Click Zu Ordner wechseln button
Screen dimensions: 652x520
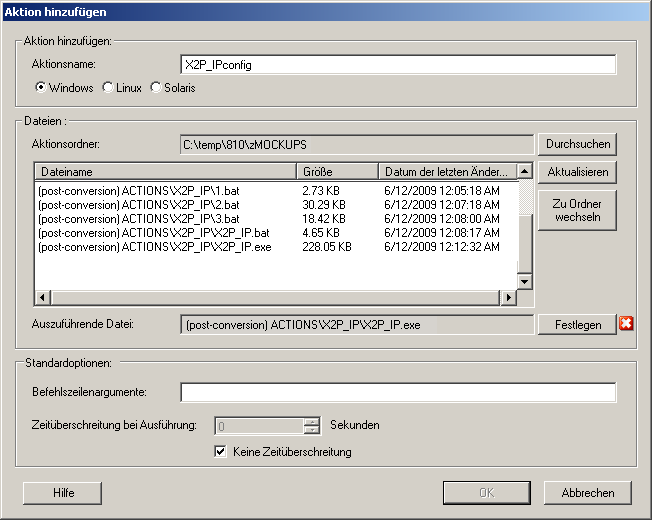578,210
